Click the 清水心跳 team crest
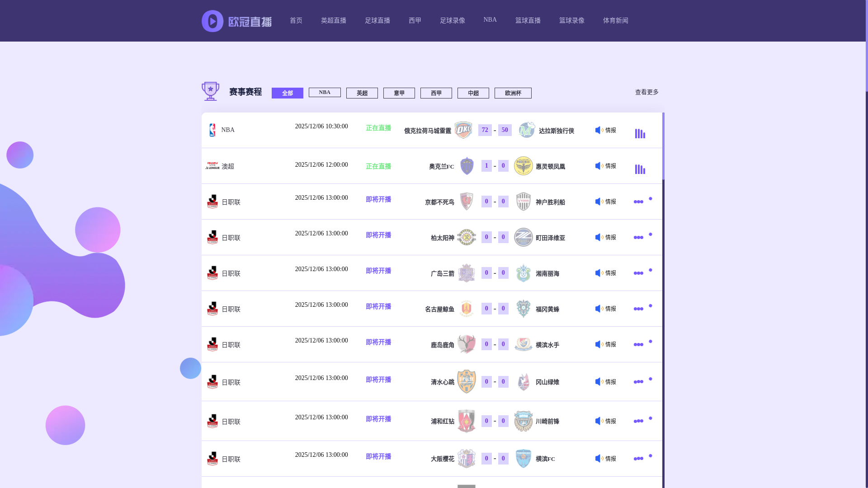 [467, 382]
